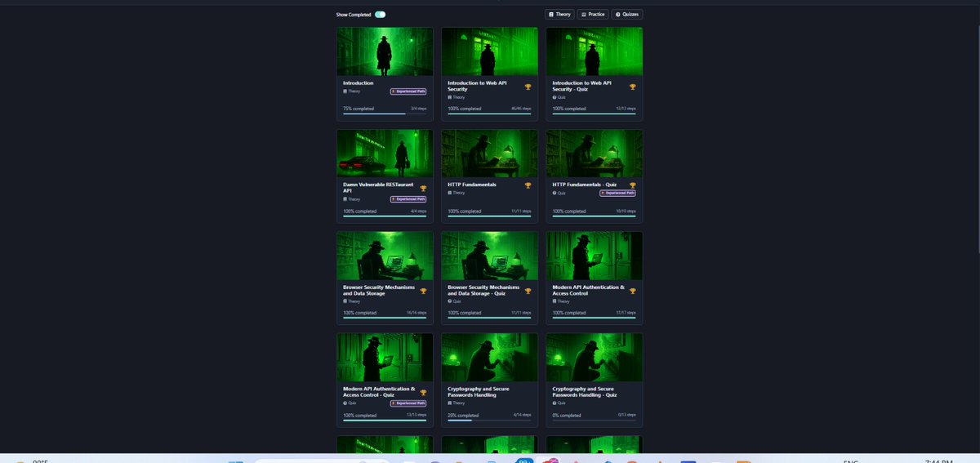
Task: Click trophy on Modern API Authentication - Quiz card
Action: [x=423, y=393]
